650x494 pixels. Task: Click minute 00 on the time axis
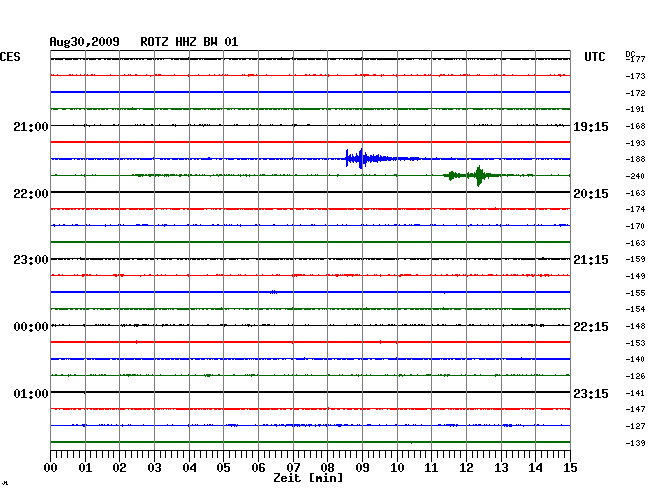[x=51, y=468]
